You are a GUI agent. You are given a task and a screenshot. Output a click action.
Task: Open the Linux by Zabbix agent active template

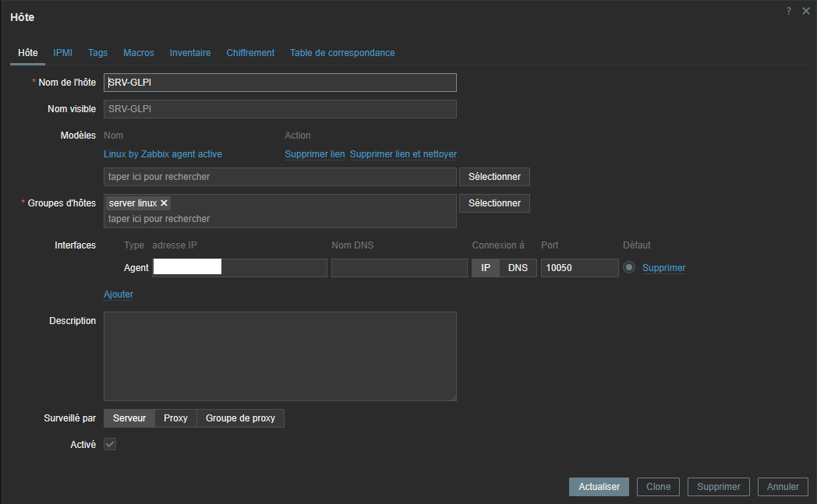pos(163,154)
